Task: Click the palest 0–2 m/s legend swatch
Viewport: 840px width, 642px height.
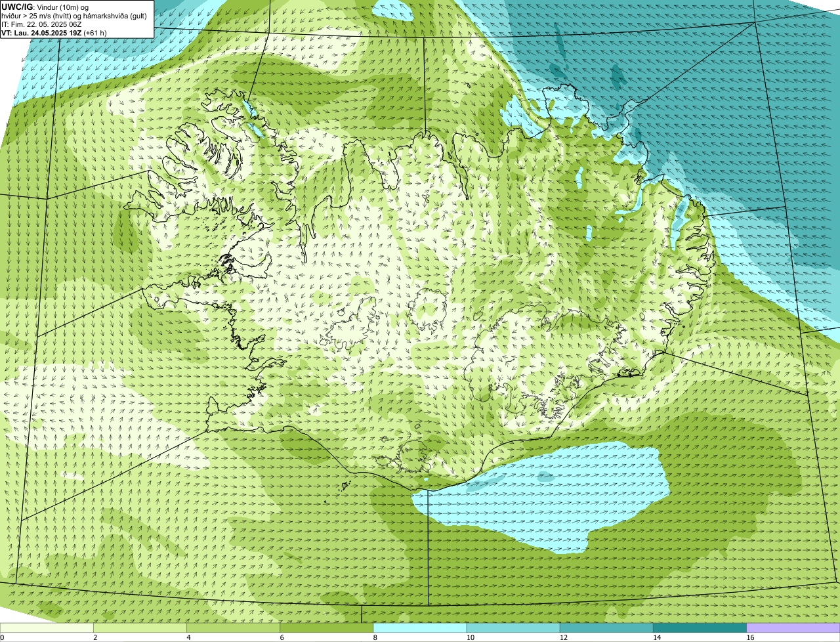Action: [x=47, y=628]
